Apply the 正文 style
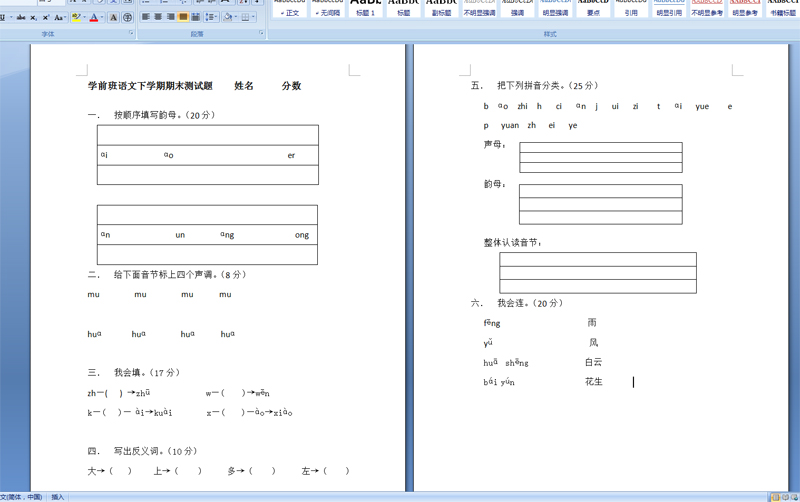 [x=290, y=9]
